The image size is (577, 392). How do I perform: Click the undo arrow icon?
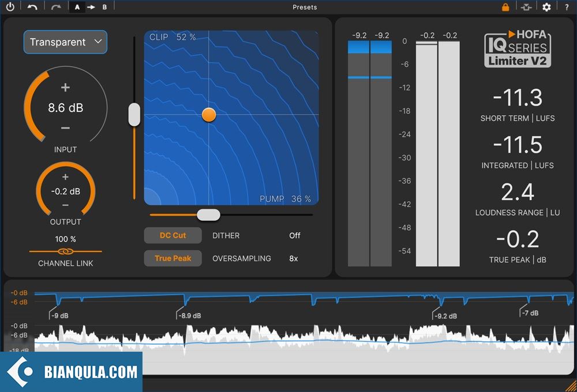click(x=32, y=7)
